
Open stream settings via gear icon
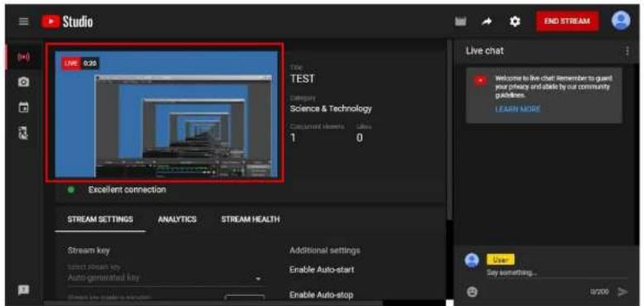(x=515, y=22)
